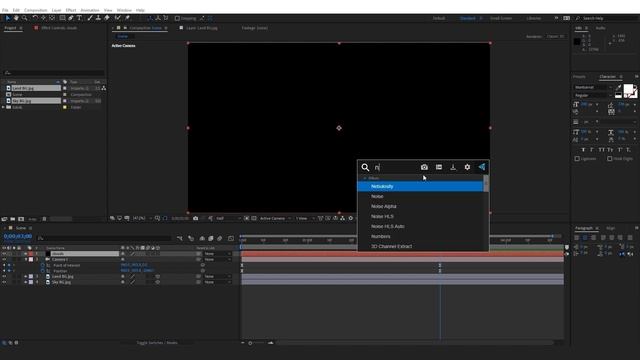
Task: Click the blue current timecode display
Action: (18, 236)
